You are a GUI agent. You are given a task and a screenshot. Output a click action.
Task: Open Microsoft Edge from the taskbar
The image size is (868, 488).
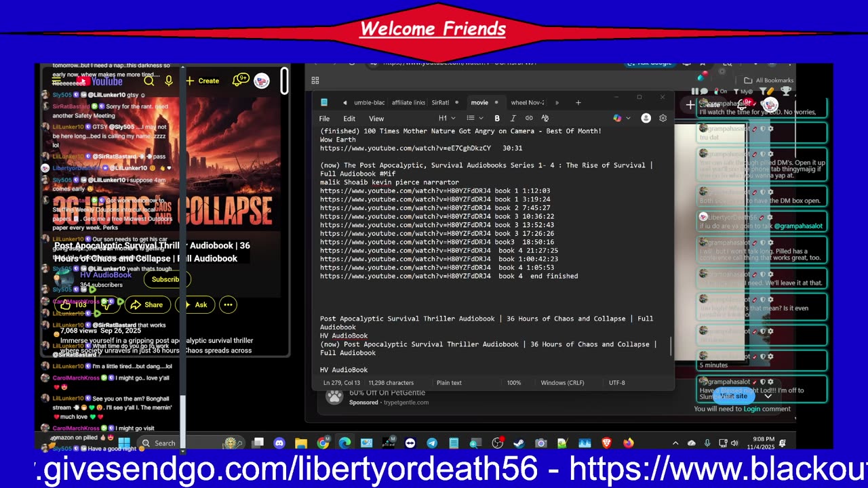(344, 443)
